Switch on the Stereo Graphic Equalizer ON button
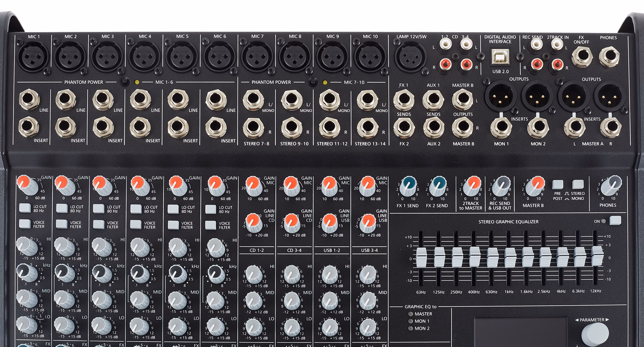644x347 pixels. [x=615, y=221]
